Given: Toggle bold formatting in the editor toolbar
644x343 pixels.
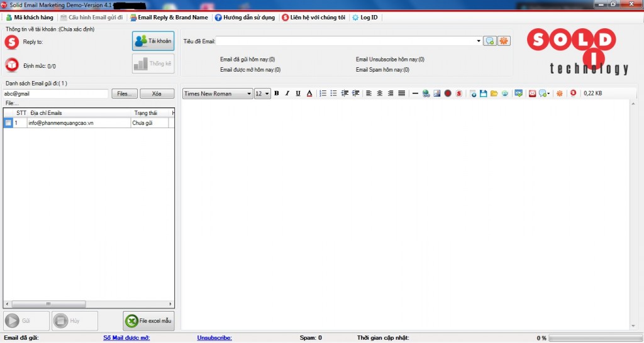Looking at the screenshot, I should (277, 94).
